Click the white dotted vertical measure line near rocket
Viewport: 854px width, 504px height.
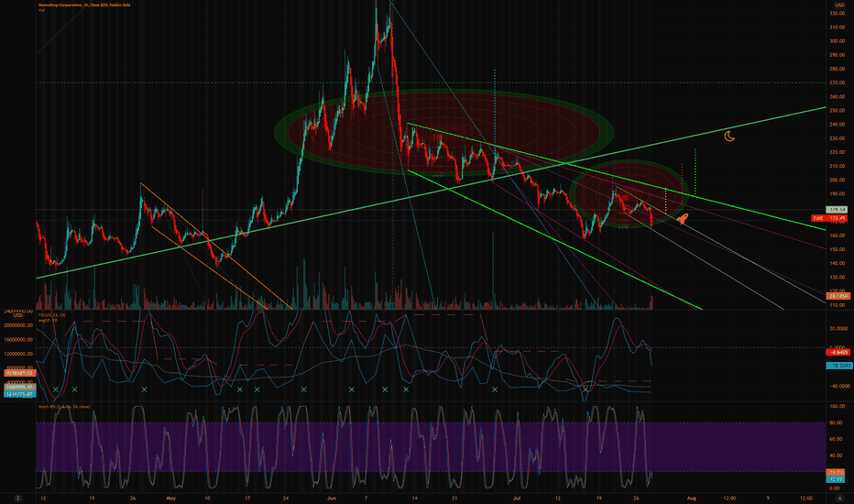(665, 201)
